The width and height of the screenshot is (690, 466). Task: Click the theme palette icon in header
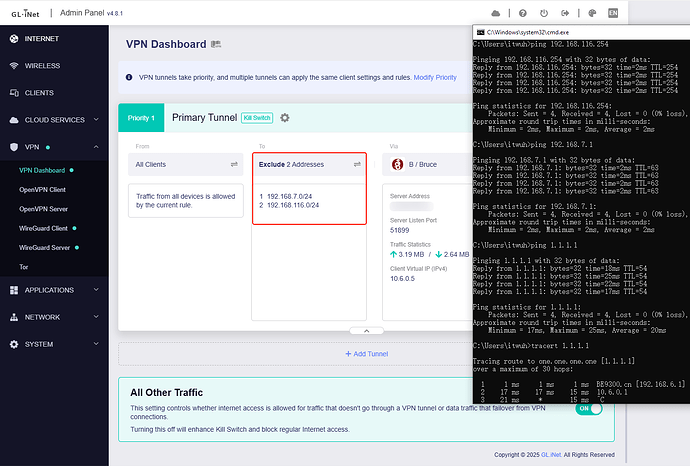[591, 13]
